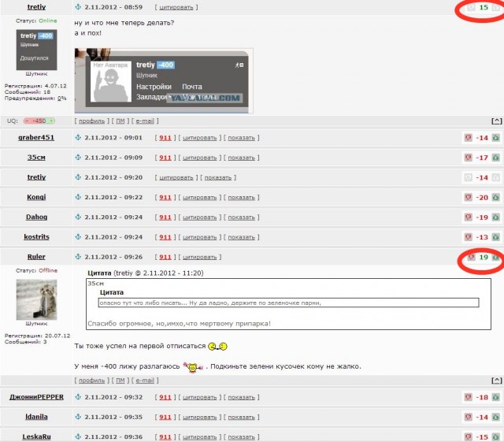Open Ruler's username profile link
504x442 pixels.
tap(36, 257)
